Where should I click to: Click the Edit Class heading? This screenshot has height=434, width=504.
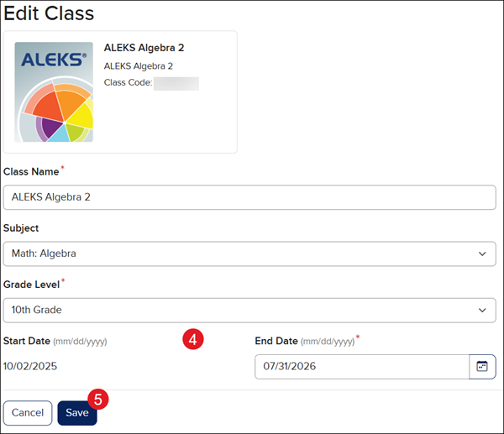point(49,13)
